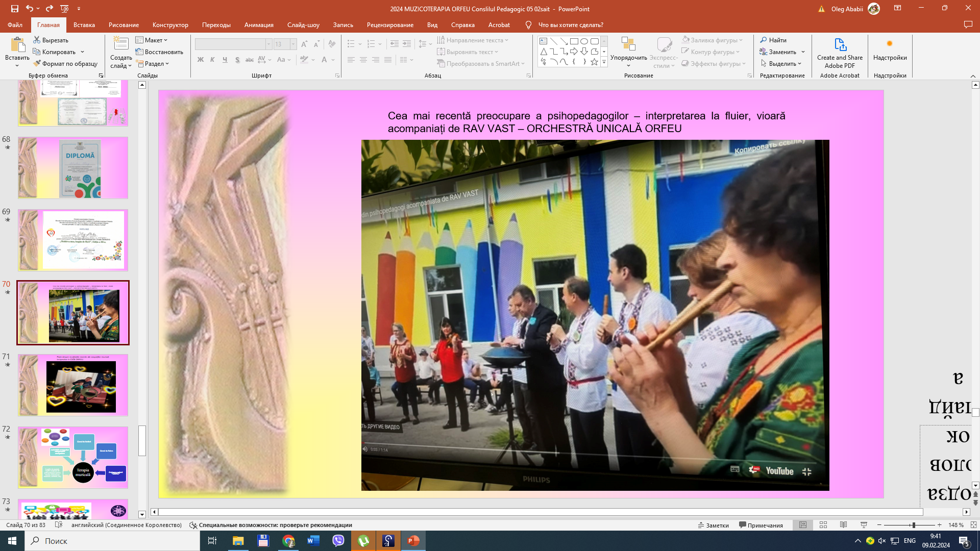The width and height of the screenshot is (980, 551).
Task: Select slide 72 Terapia muzicală thumbnail
Action: click(x=73, y=458)
